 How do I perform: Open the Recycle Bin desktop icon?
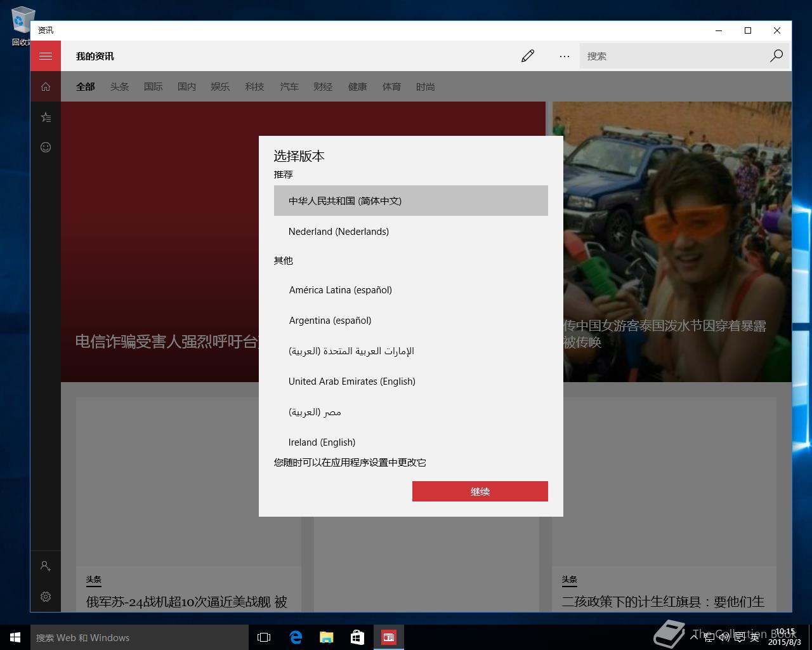pos(22,27)
